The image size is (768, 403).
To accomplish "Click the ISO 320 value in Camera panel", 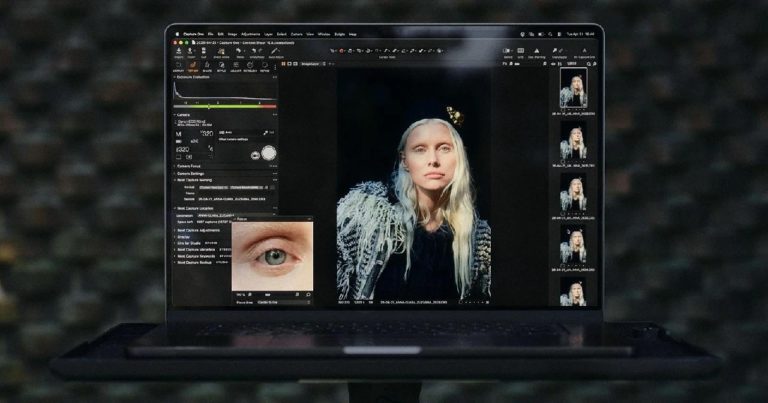I will coord(183,150).
